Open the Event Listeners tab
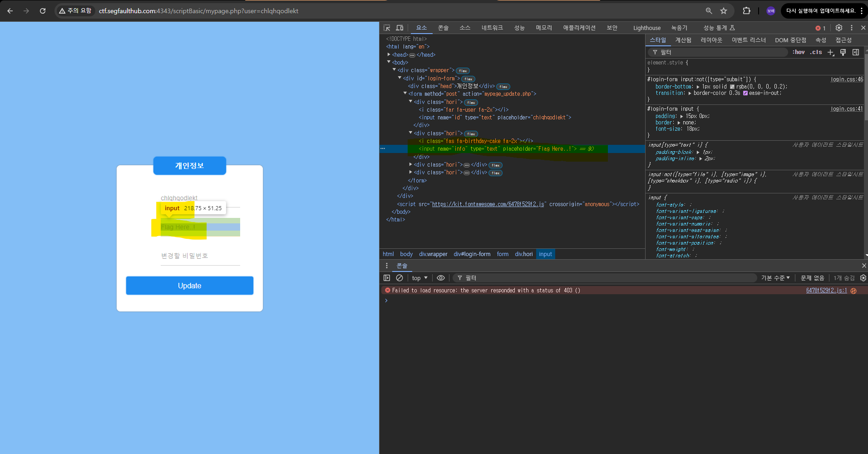The image size is (868, 454). pos(749,40)
